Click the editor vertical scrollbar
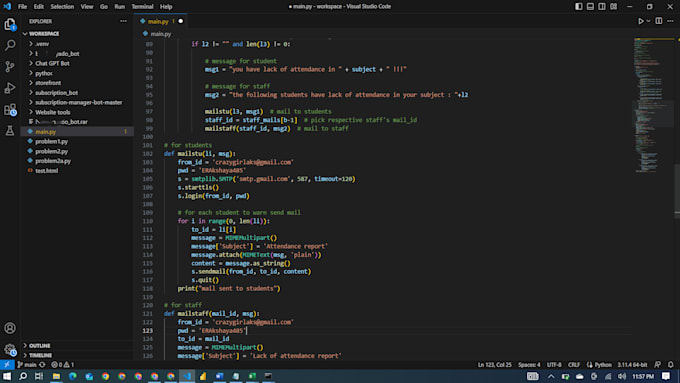 tap(677, 191)
